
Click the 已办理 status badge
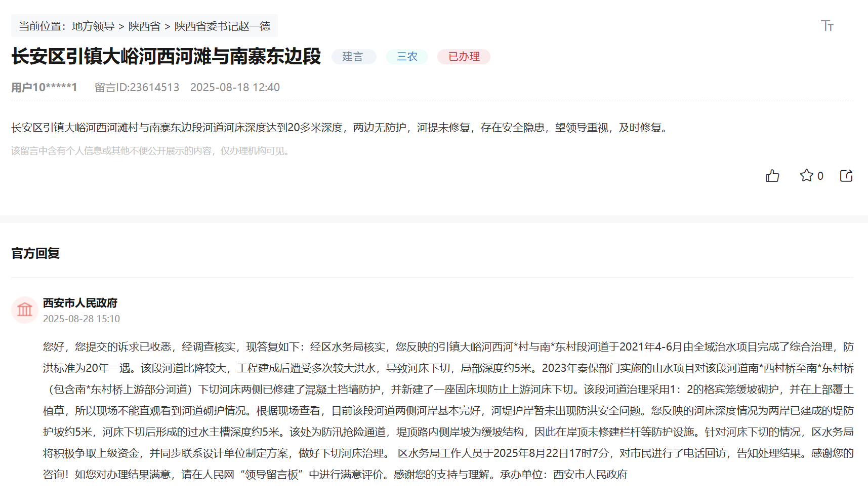(x=463, y=57)
